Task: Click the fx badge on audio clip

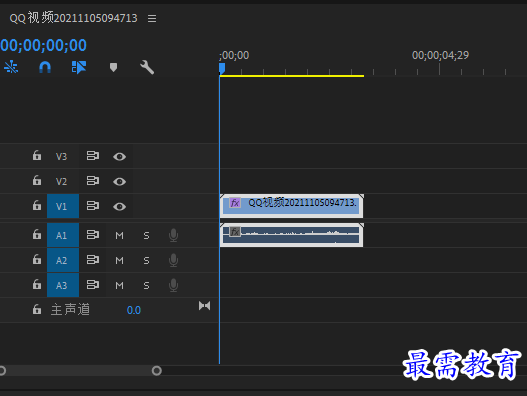Action: point(235,232)
